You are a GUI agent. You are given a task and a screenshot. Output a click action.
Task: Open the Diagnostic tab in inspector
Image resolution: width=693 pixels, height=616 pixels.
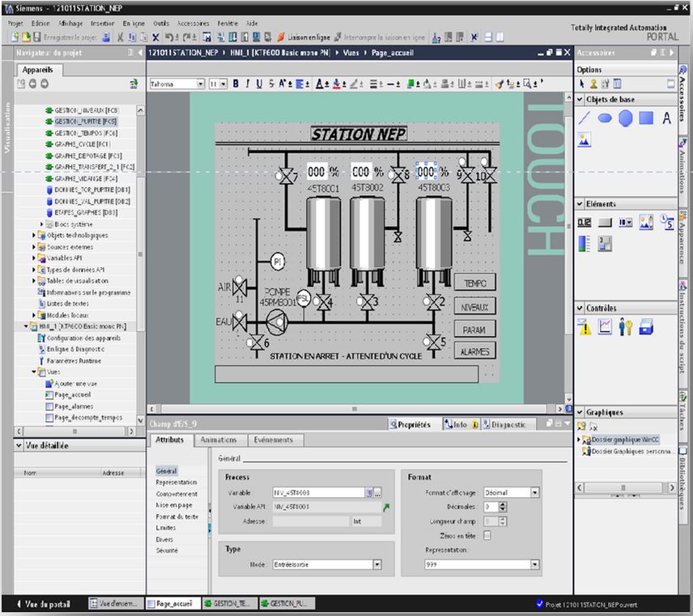[508, 425]
